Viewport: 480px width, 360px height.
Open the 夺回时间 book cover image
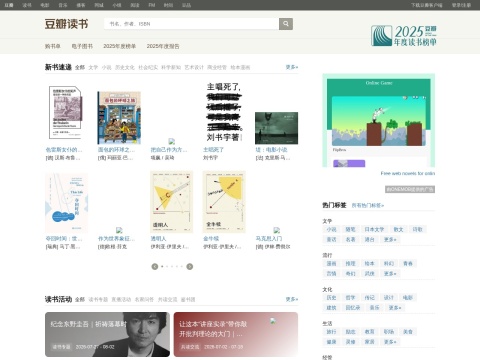tap(66, 203)
